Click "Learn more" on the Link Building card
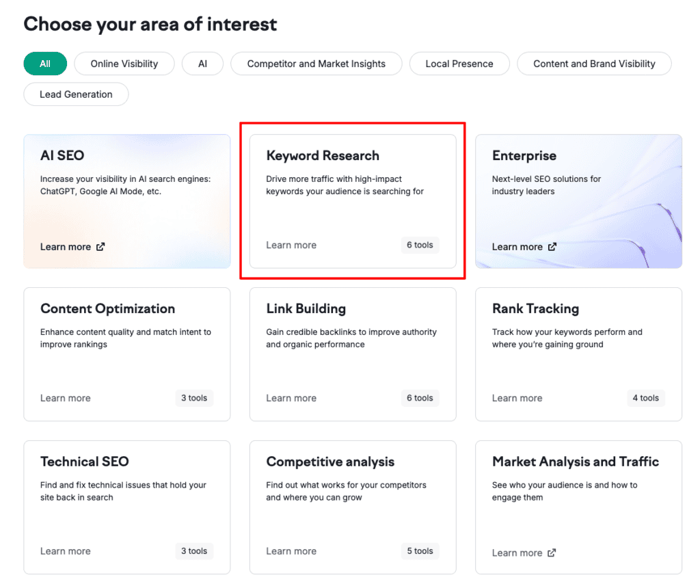The width and height of the screenshot is (700, 588). tap(291, 398)
